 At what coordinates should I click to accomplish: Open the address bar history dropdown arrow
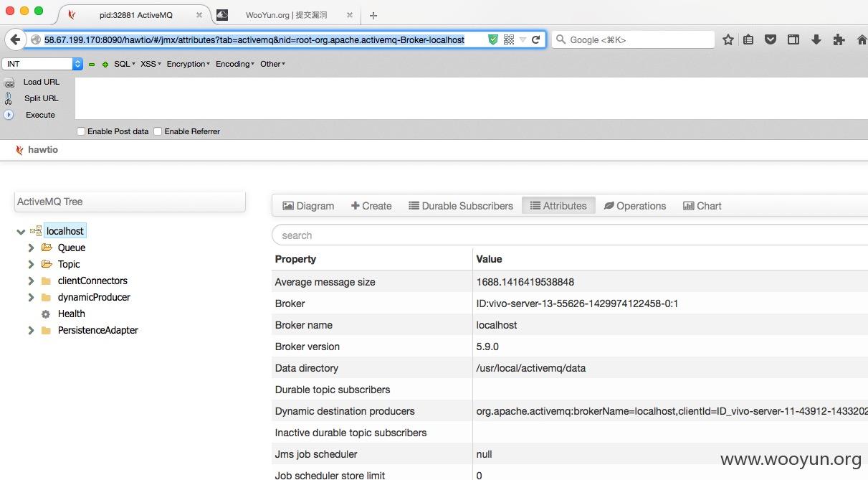point(523,39)
